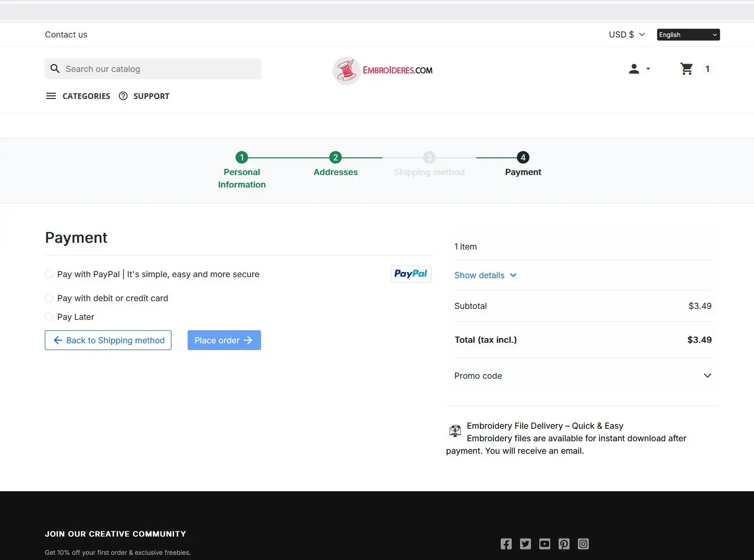Go back to Shipping method
The height and width of the screenshot is (560, 754).
coord(108,340)
